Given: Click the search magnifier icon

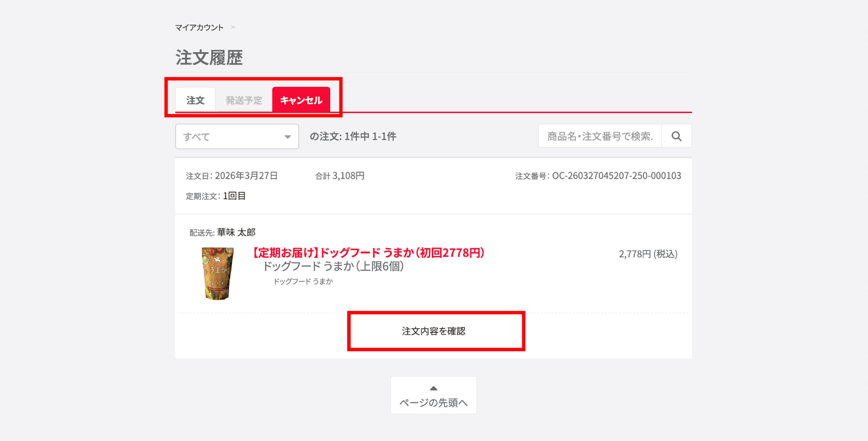Looking at the screenshot, I should (x=676, y=136).
